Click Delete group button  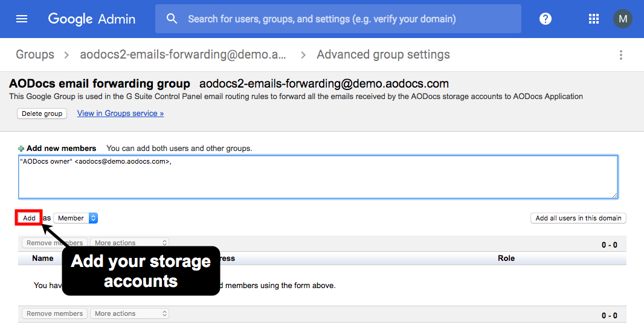click(42, 114)
